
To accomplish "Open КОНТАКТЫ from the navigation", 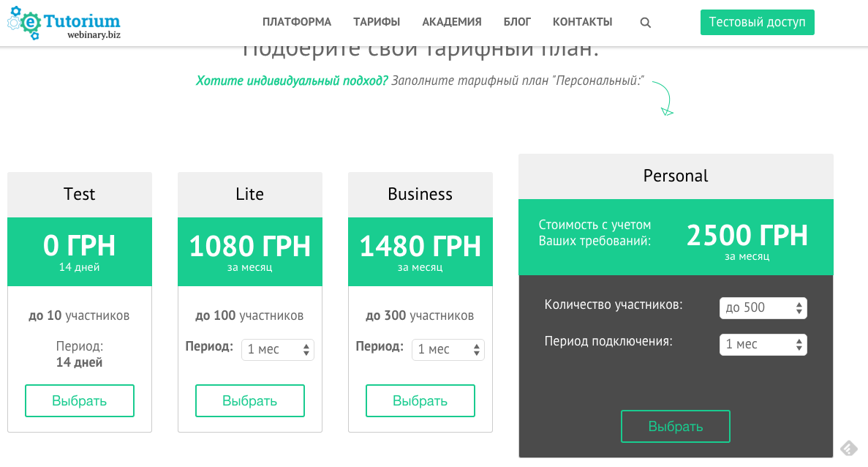I will coord(582,22).
